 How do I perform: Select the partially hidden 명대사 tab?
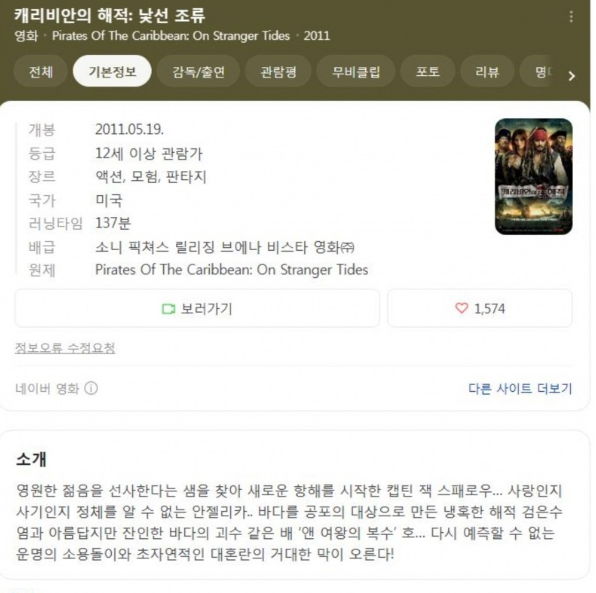coord(542,71)
